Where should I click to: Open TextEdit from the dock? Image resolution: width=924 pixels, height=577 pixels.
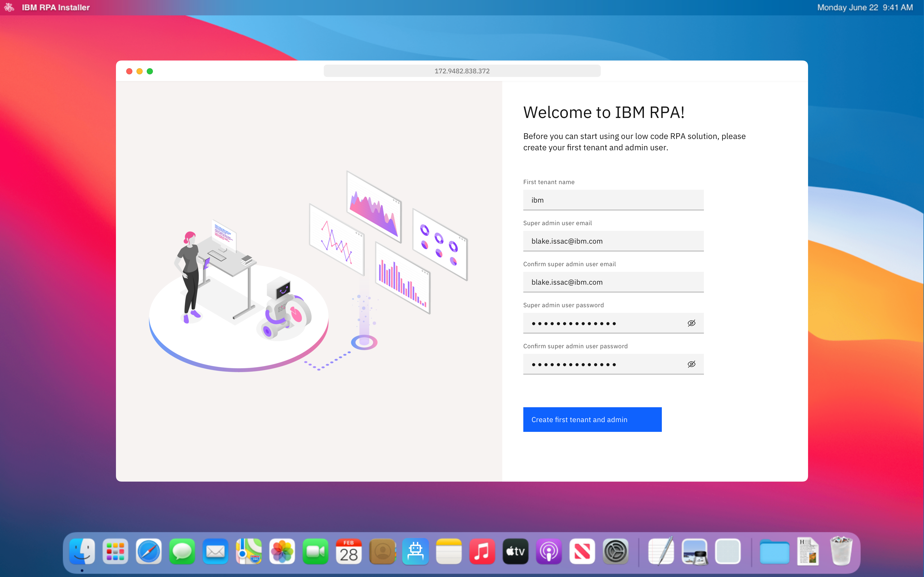coord(661,551)
